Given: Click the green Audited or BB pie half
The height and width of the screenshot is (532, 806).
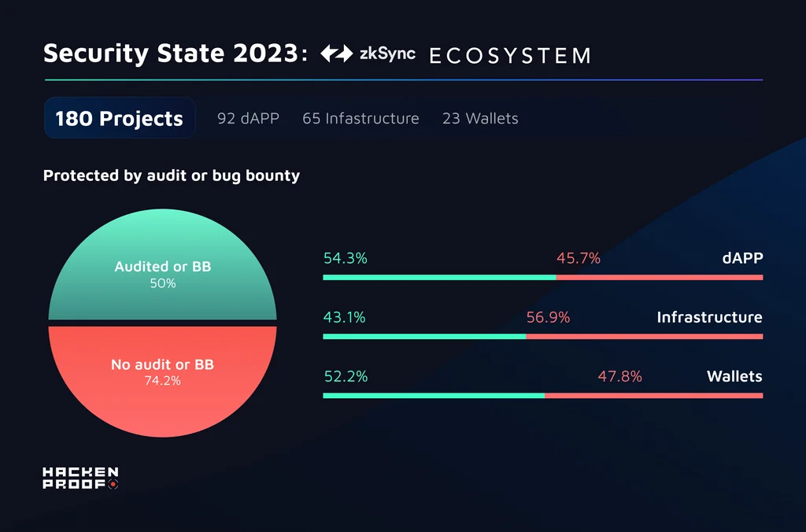Looking at the screenshot, I should (x=162, y=264).
